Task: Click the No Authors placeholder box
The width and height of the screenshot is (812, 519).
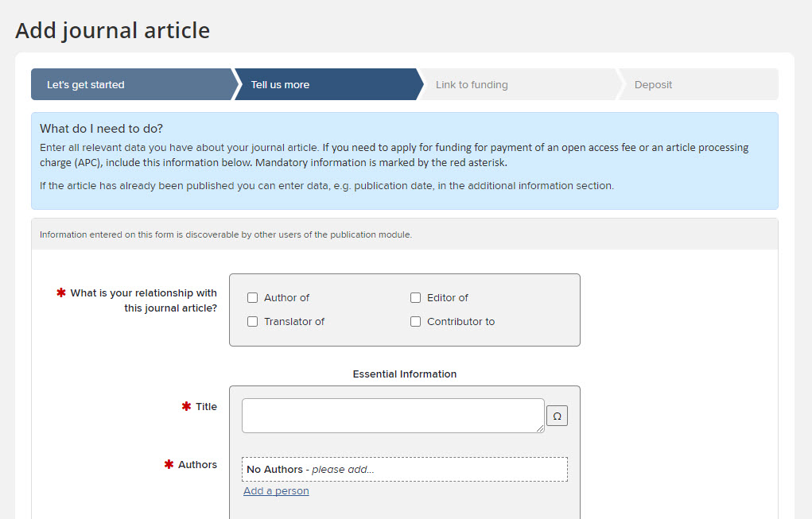Action: [404, 469]
